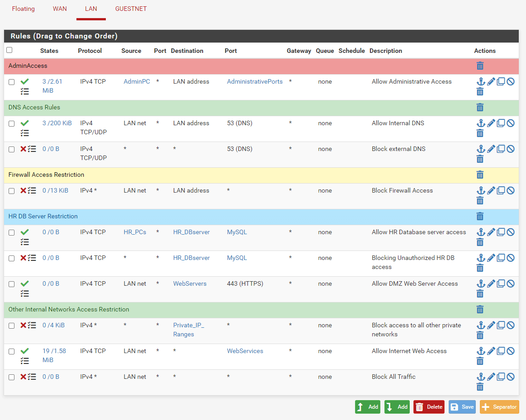The width and height of the screenshot is (526, 420).
Task: Delete Other Internal Networks Access Restriction separator
Action: pos(480,309)
